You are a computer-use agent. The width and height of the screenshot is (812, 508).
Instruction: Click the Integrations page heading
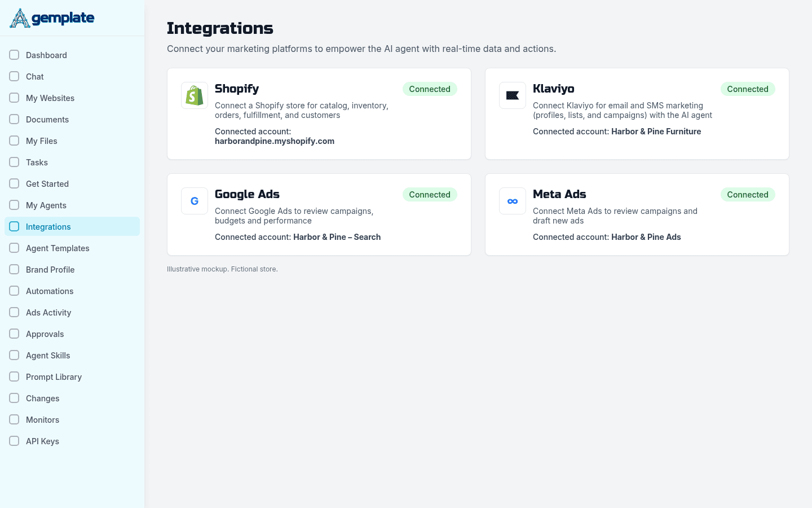point(220,28)
